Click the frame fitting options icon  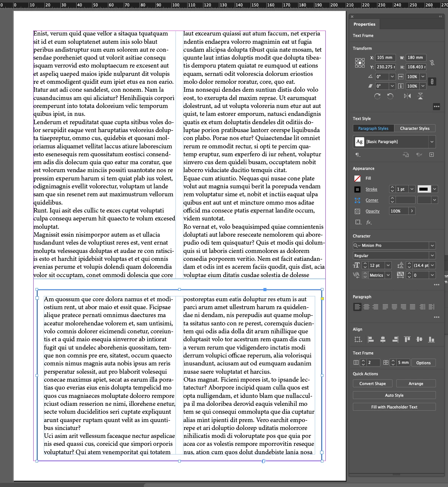pyautogui.click(x=358, y=222)
